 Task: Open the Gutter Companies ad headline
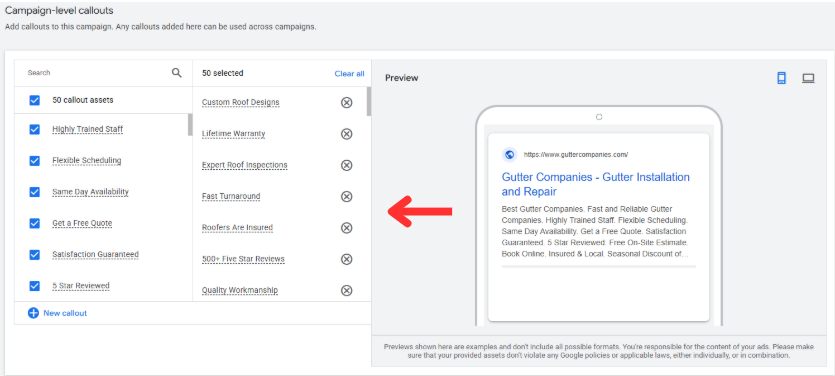tap(595, 184)
